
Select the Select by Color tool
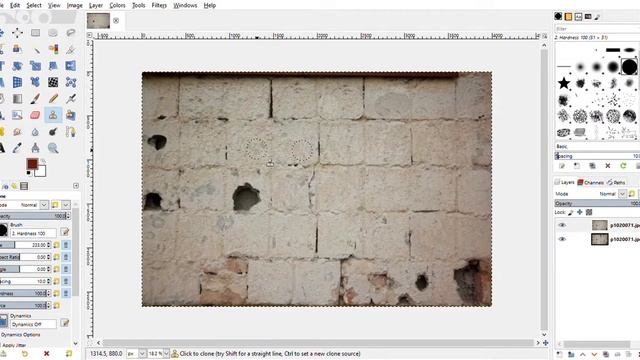[53, 49]
